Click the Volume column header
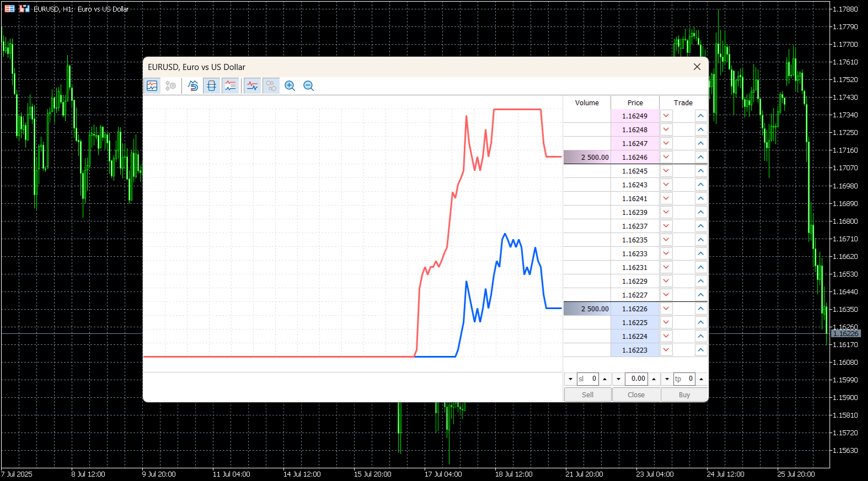The image size is (868, 481). (x=587, y=102)
